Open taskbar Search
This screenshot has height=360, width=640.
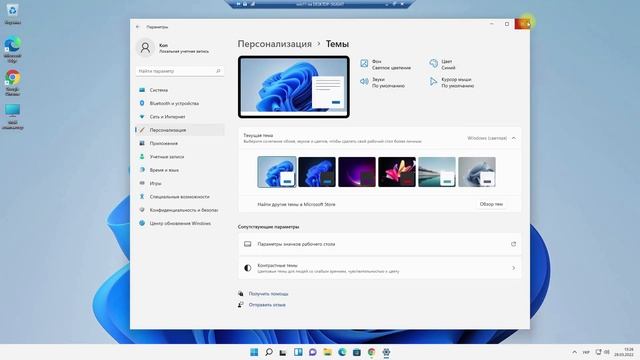click(x=269, y=352)
